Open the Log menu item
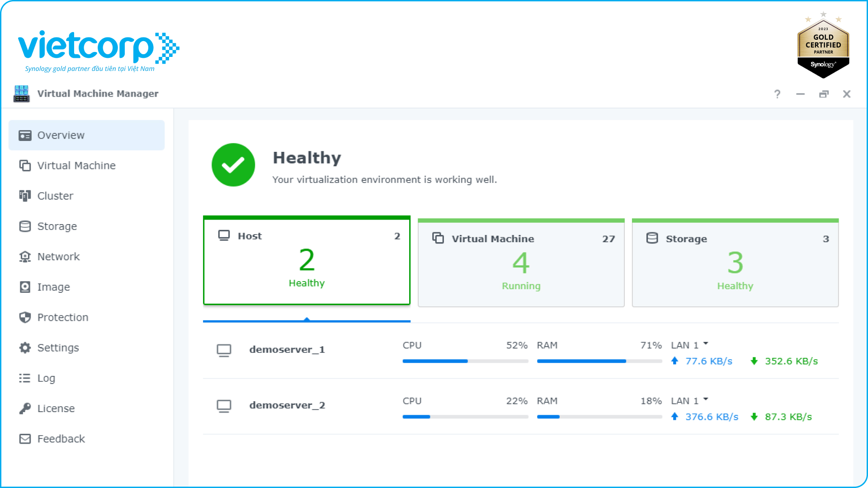The height and width of the screenshot is (488, 868). (46, 378)
